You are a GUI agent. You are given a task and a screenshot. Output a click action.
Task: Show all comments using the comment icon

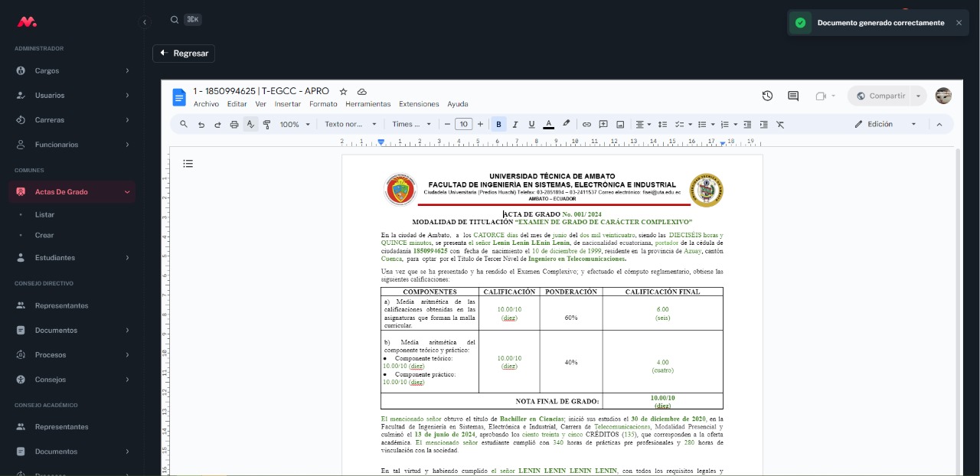(792, 96)
